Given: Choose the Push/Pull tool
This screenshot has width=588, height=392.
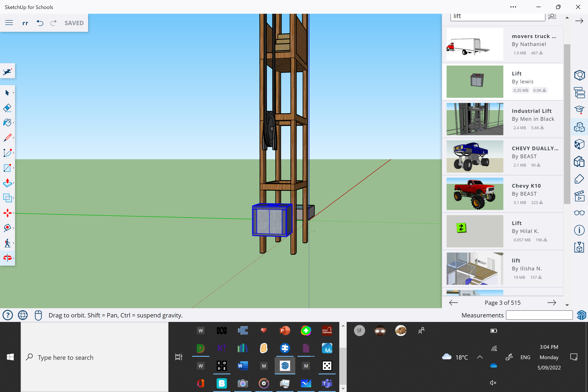Looking at the screenshot, I should 8,183.
